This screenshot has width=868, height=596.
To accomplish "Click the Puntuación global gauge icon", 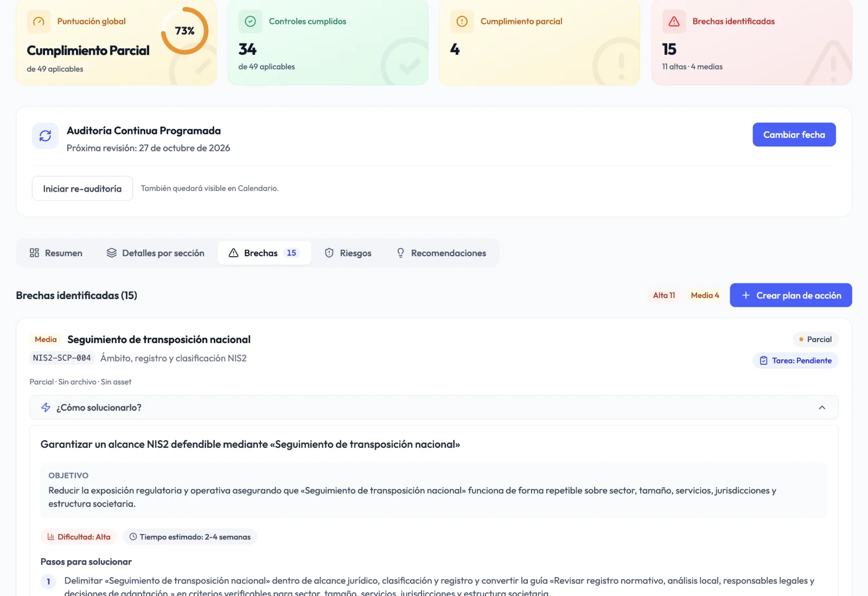I will click(x=39, y=22).
